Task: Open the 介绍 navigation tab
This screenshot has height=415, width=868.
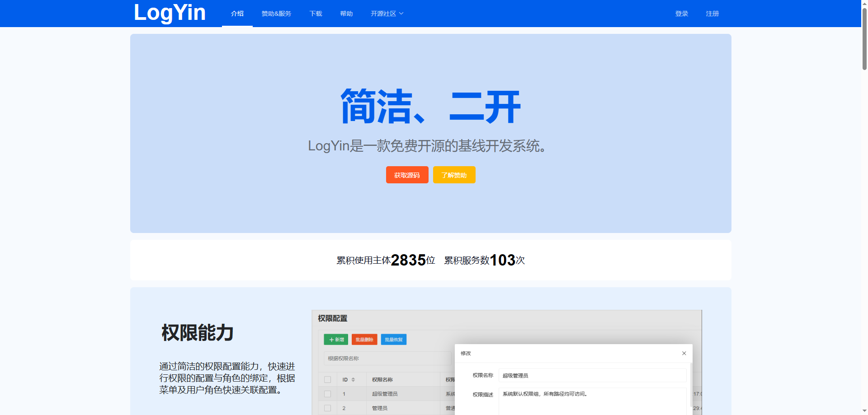Action: [237, 14]
